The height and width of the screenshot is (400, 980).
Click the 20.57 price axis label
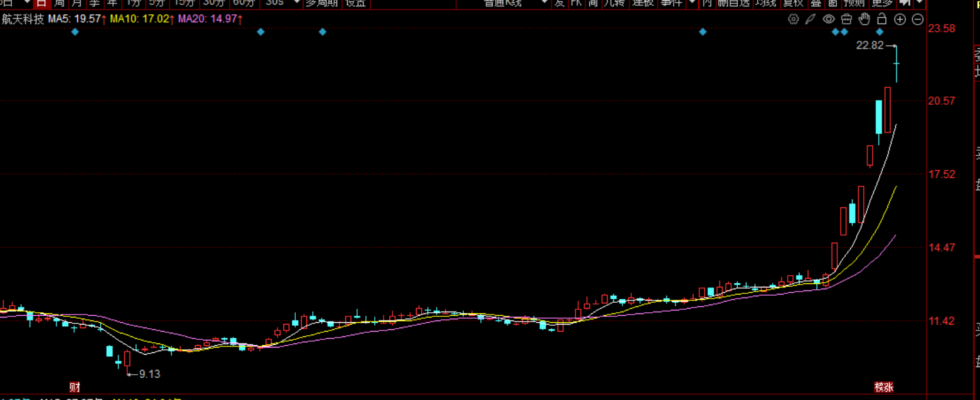942,101
